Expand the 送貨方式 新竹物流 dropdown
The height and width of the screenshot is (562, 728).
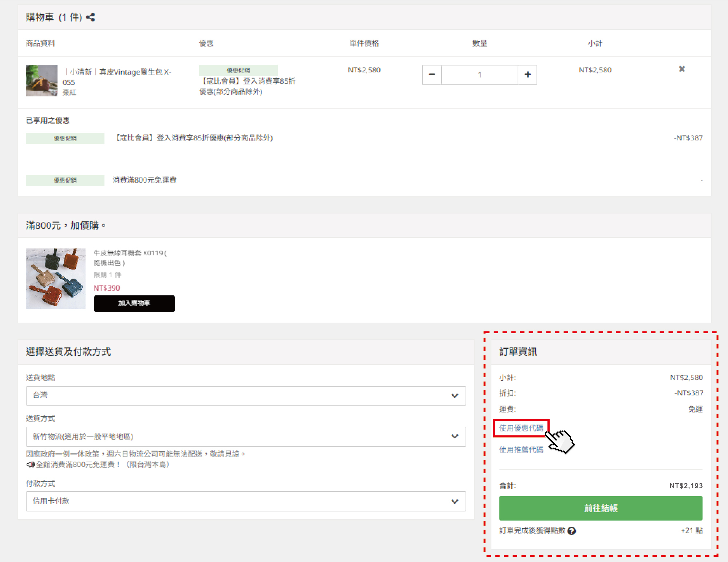246,436
